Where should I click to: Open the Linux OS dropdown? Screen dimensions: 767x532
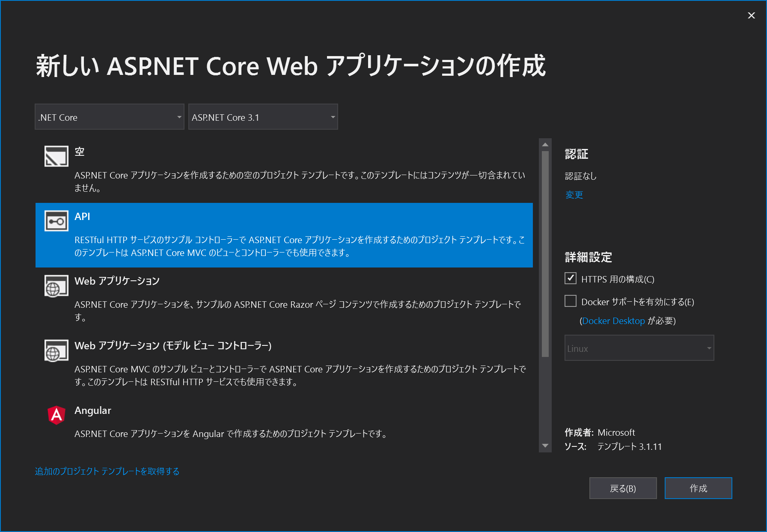(639, 348)
